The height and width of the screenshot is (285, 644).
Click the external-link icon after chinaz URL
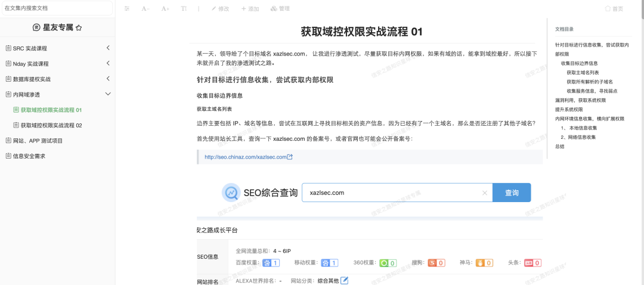pyautogui.click(x=290, y=157)
